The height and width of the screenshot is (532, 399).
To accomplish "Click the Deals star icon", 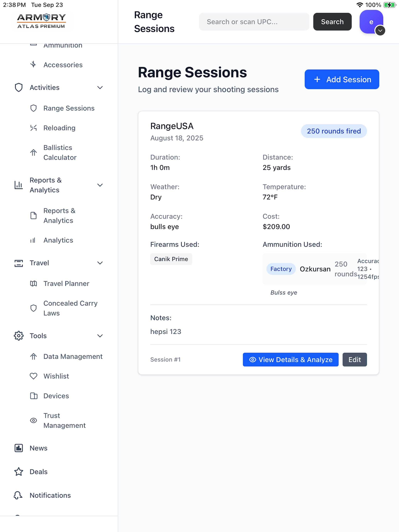I will pos(19,472).
